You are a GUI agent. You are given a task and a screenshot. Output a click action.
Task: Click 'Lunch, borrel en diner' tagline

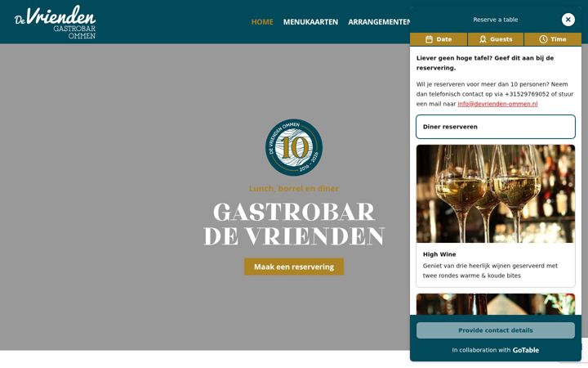pos(294,189)
